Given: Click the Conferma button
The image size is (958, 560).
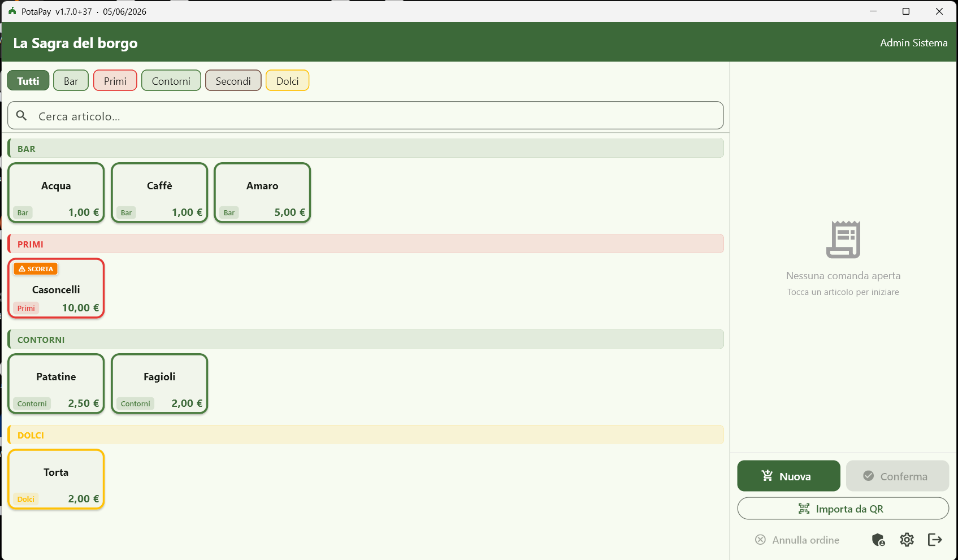Looking at the screenshot, I should [x=897, y=476].
